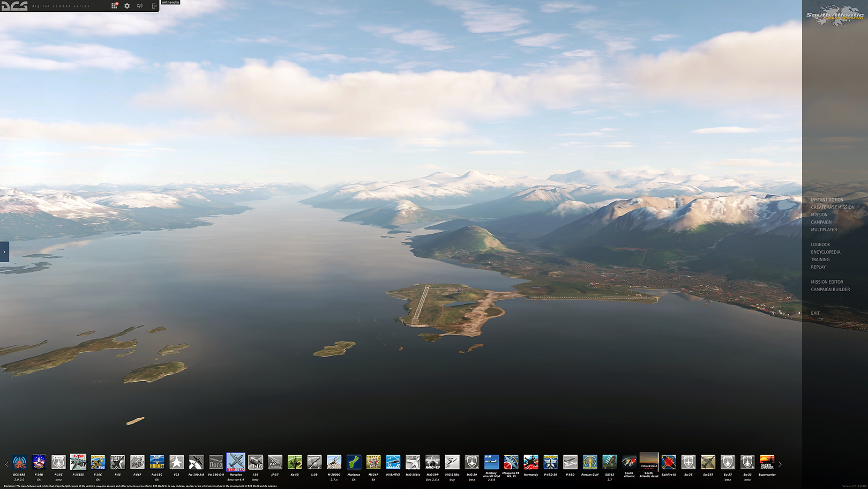Choose the F/A-18C Hornet module icon
Viewport: 868px width, 489px height.
[x=157, y=462]
